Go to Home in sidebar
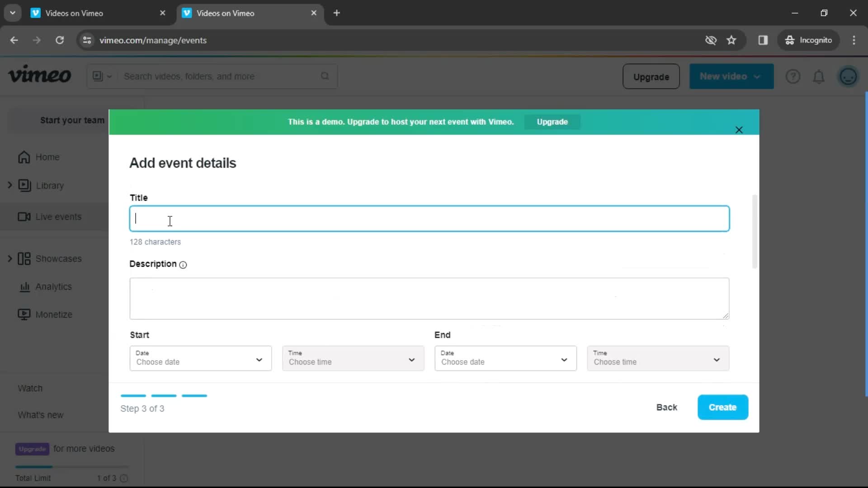 39,157
